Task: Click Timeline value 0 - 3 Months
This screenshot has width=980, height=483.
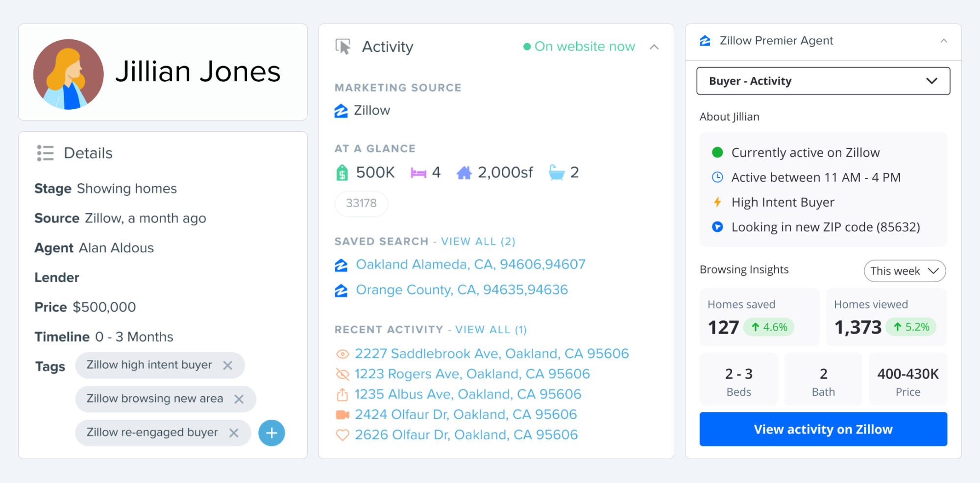Action: click(134, 337)
